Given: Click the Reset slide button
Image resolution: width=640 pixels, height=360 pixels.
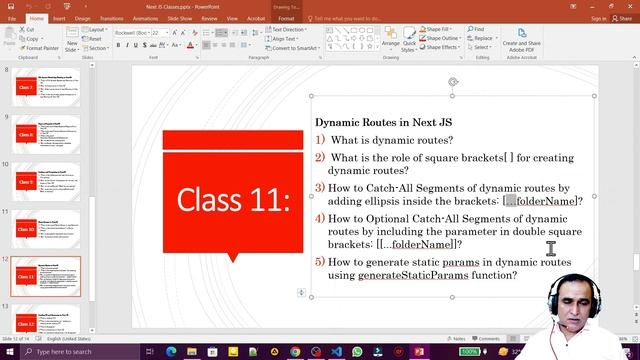Looking at the screenshot, I should (x=92, y=39).
